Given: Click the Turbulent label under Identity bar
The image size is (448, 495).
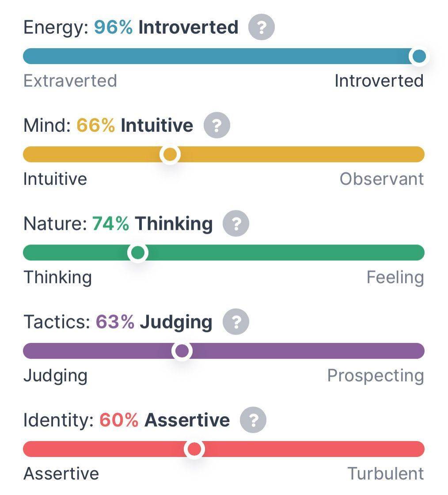Looking at the screenshot, I should coord(386,473).
